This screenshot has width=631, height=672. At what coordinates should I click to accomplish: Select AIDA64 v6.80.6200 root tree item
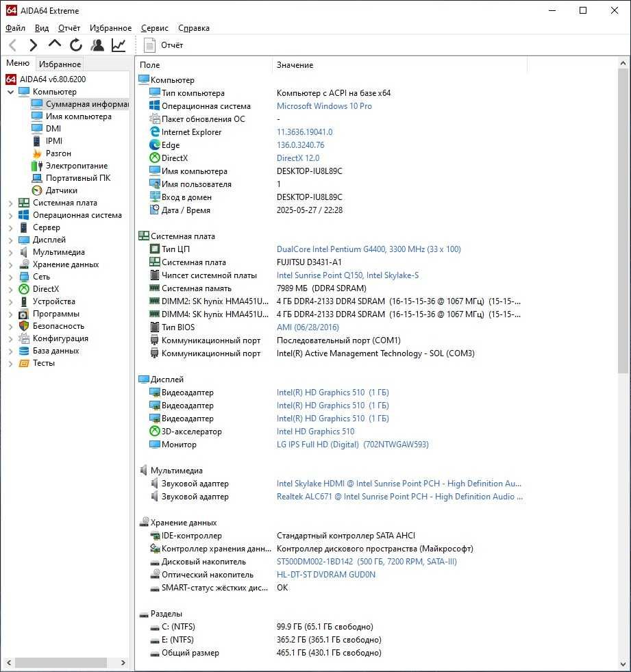click(x=53, y=79)
